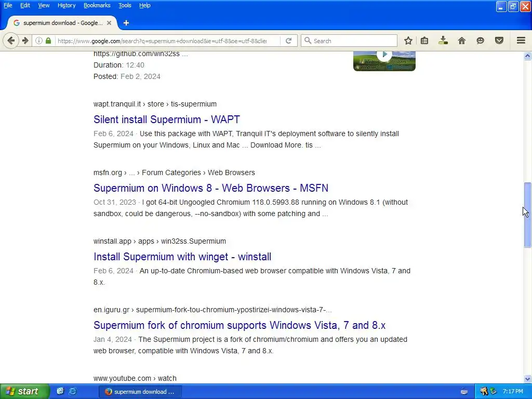Viewport: 532px width, 399px height.
Task: Select the supermium download Google tab
Action: click(62, 23)
